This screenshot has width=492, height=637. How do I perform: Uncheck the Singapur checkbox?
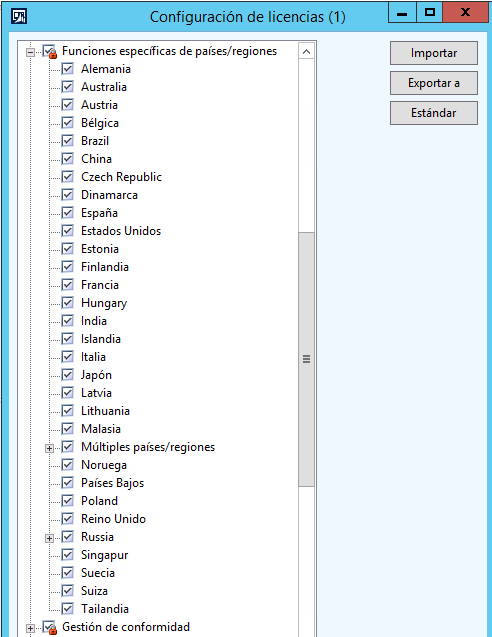click(67, 555)
